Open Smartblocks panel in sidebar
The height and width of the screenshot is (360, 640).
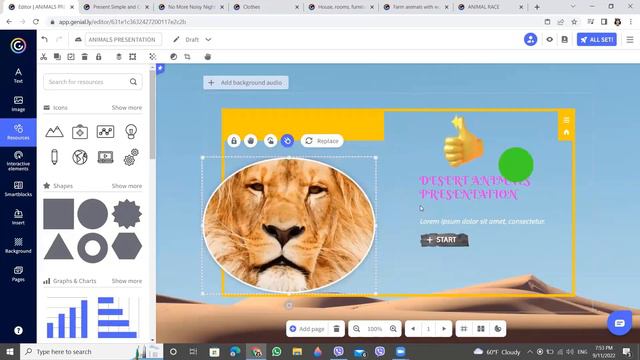coord(18,189)
